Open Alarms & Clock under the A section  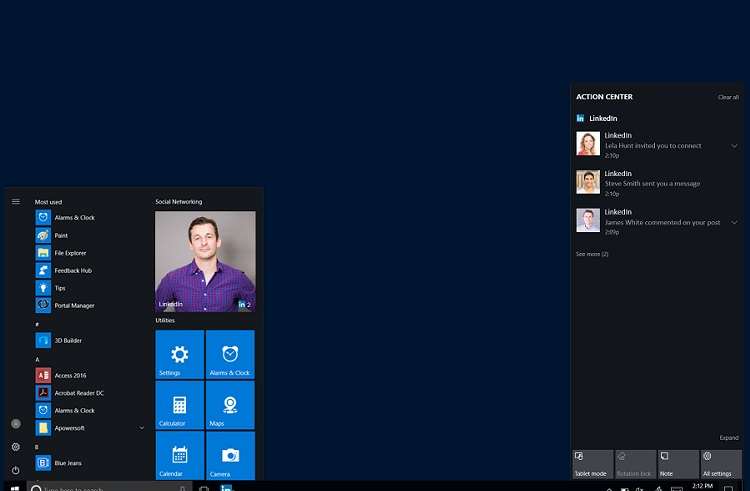(x=65, y=410)
